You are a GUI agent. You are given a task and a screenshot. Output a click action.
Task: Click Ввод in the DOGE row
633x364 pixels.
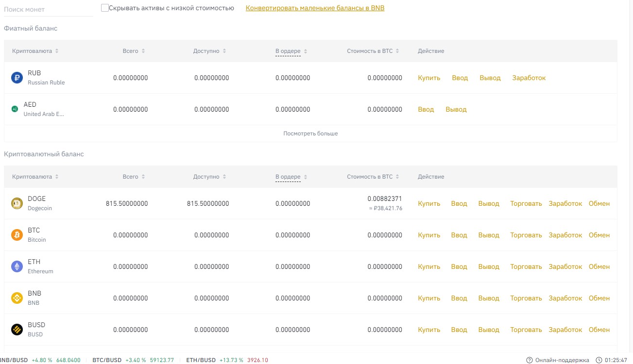pyautogui.click(x=459, y=203)
